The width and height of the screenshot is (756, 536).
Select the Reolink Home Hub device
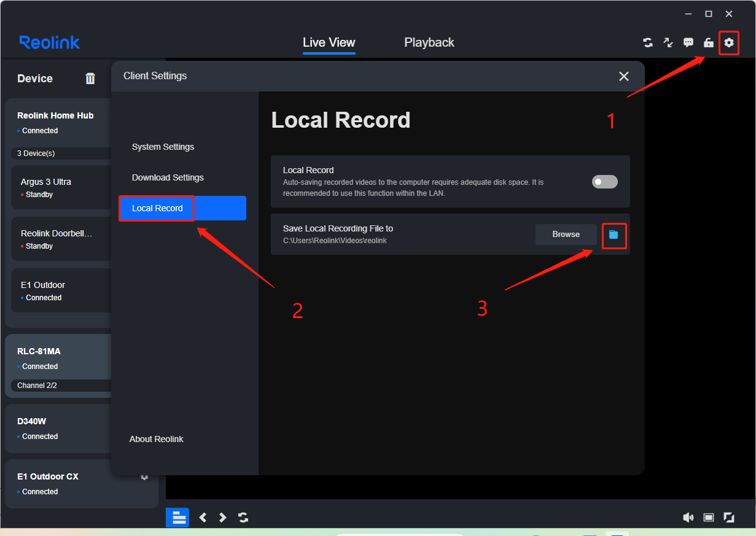(x=55, y=115)
